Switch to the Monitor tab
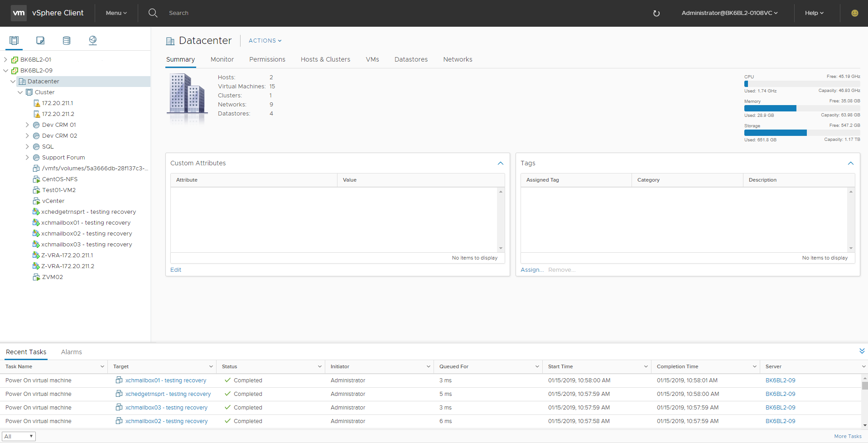The image size is (868, 443). (222, 59)
